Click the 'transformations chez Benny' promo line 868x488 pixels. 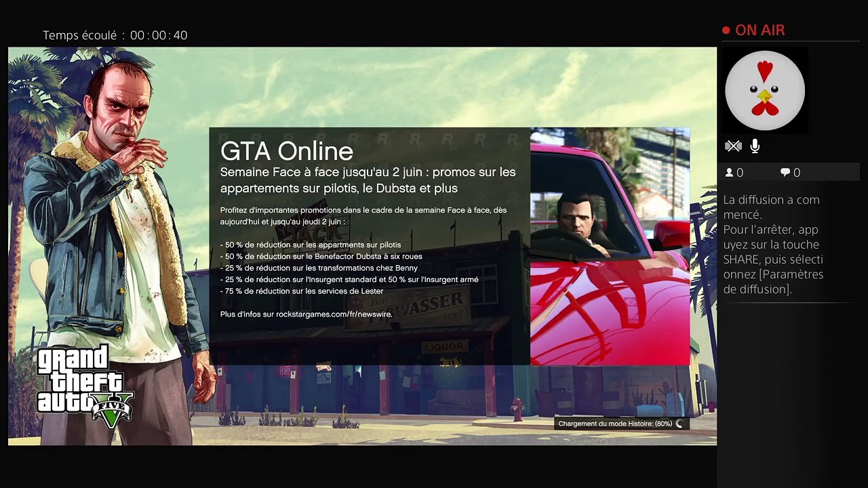pos(319,268)
